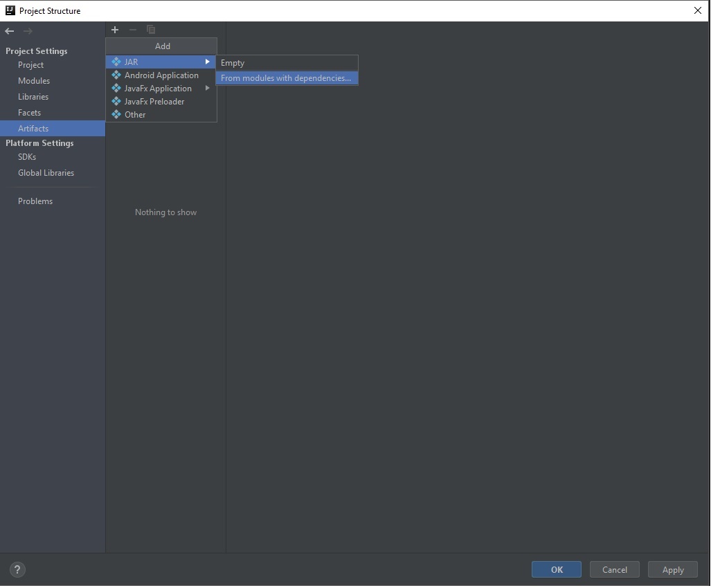
Task: Select Empty JAR option
Action: (233, 63)
